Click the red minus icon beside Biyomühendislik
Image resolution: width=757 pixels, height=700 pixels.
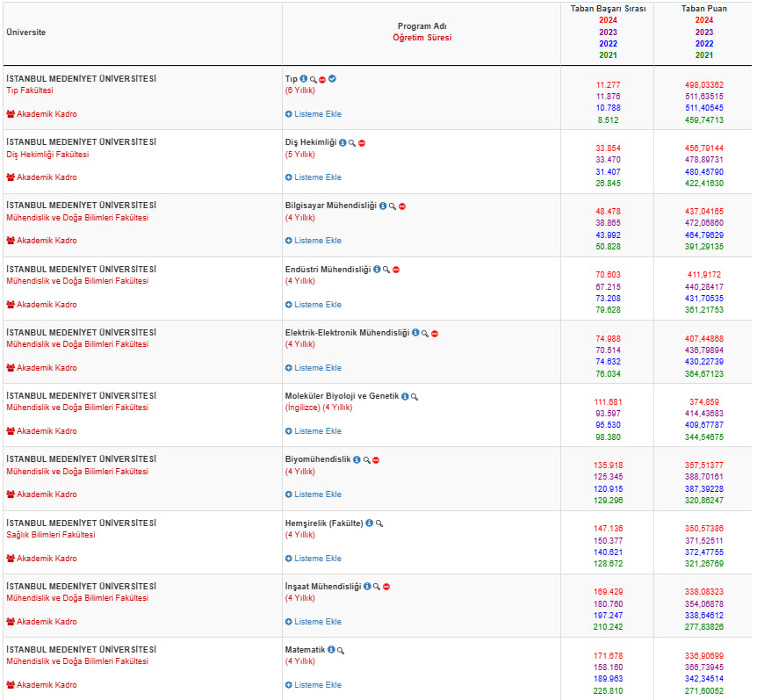377,460
